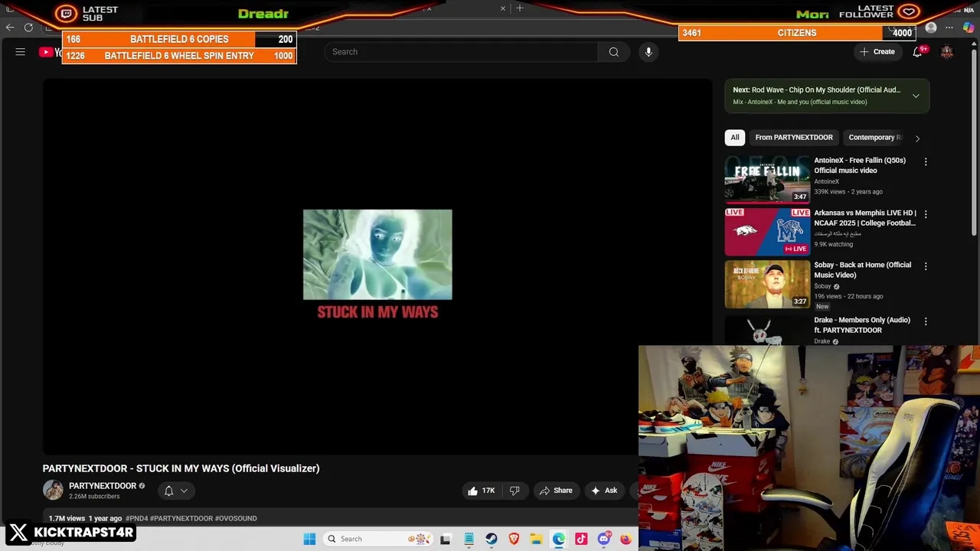The height and width of the screenshot is (551, 980).
Task: Share the video
Action: click(x=556, y=491)
